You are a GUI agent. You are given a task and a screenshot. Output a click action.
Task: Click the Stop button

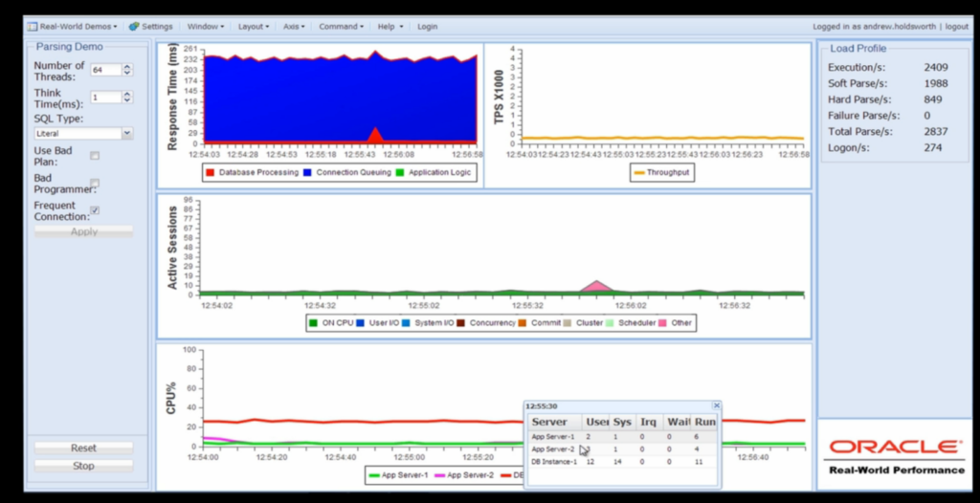84,466
